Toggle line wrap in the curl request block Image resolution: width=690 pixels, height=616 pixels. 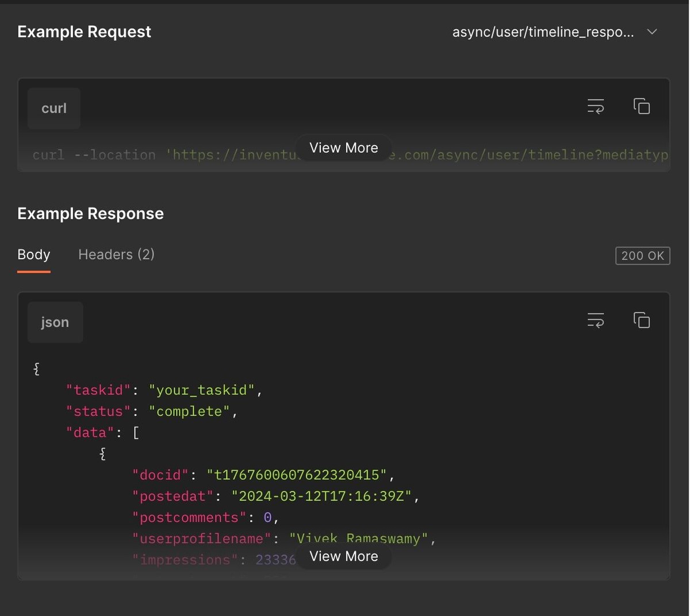click(595, 106)
